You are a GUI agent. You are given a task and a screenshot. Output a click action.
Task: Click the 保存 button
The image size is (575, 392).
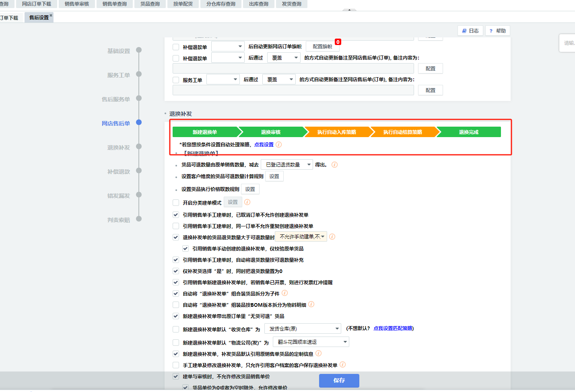(339, 380)
